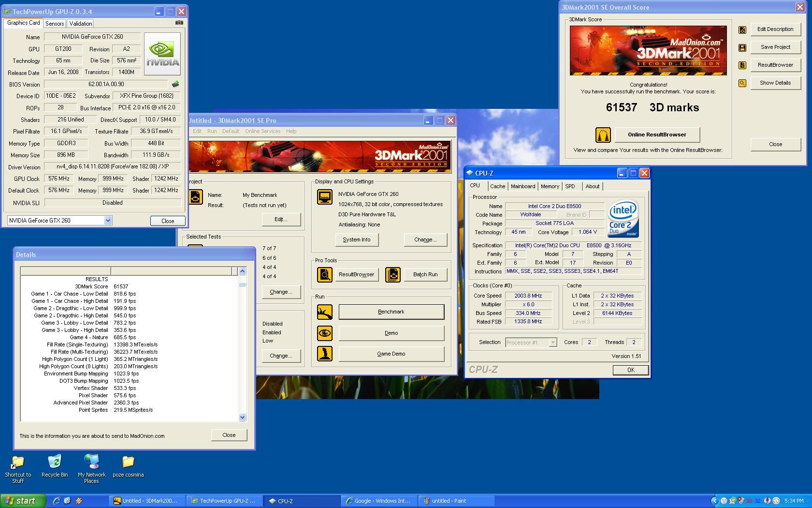Click the Game Demo button
The image size is (812, 508).
pos(391,354)
